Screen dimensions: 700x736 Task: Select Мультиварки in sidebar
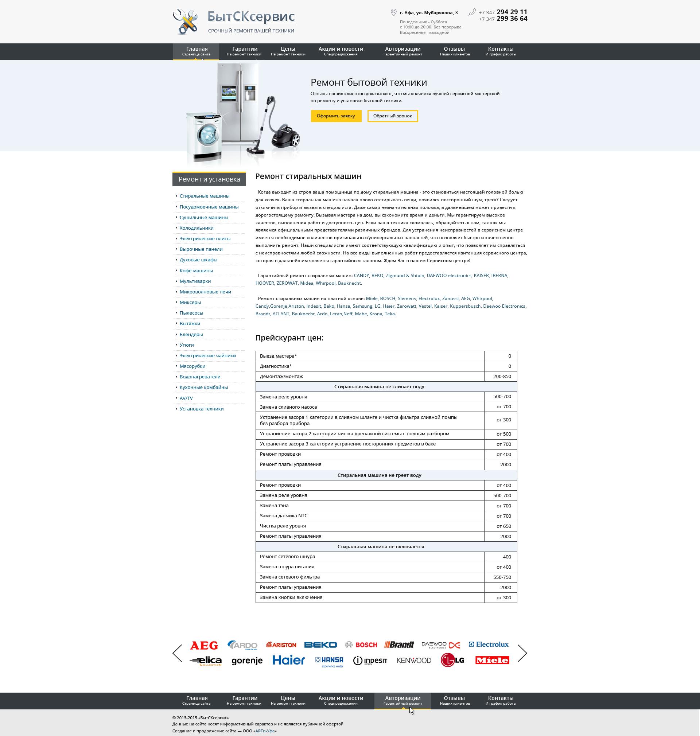(x=195, y=281)
